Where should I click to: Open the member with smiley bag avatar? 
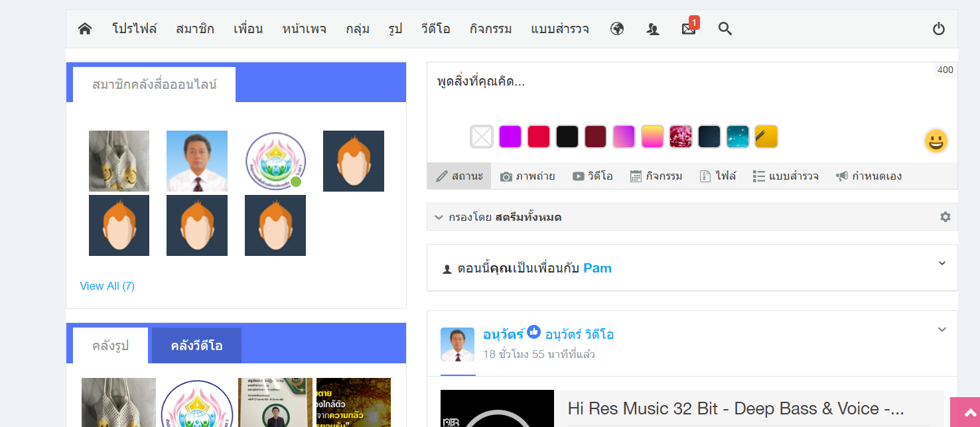(119, 161)
